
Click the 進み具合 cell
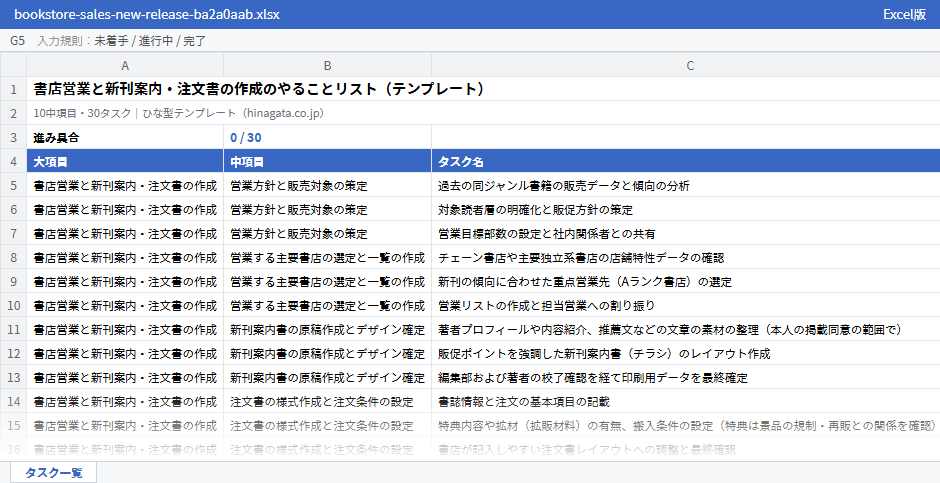click(x=125, y=137)
